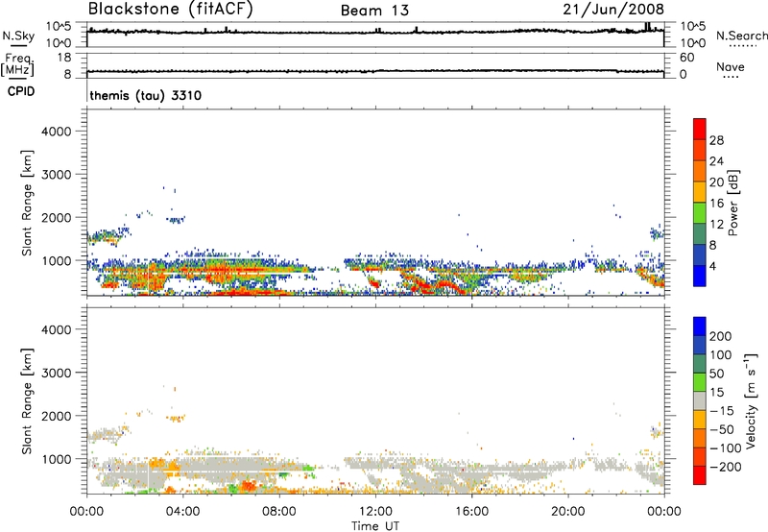This screenshot has width=768, height=532.
Task: Click the bright blue bottom Power color segment
Action: tap(700, 276)
